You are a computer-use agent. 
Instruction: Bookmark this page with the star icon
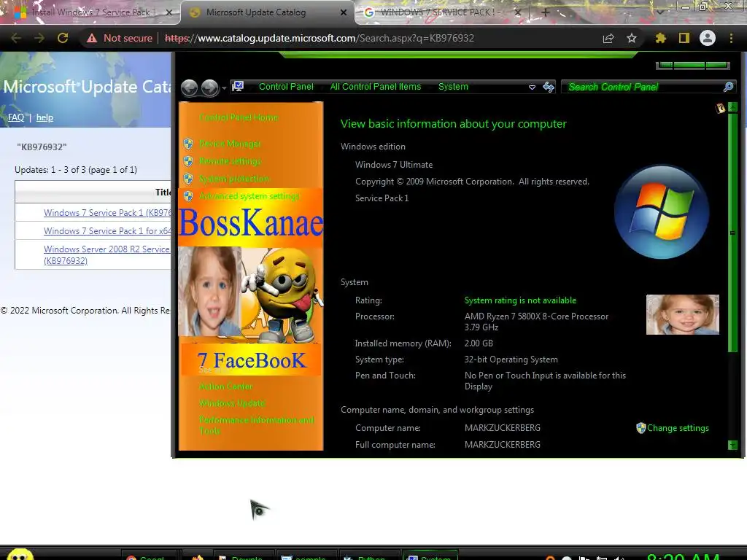pyautogui.click(x=632, y=38)
